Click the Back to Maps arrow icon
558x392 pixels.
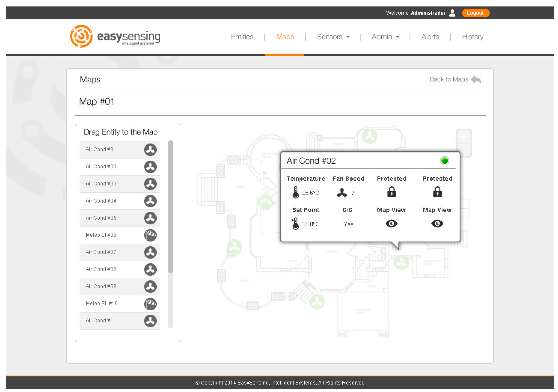[x=476, y=79]
